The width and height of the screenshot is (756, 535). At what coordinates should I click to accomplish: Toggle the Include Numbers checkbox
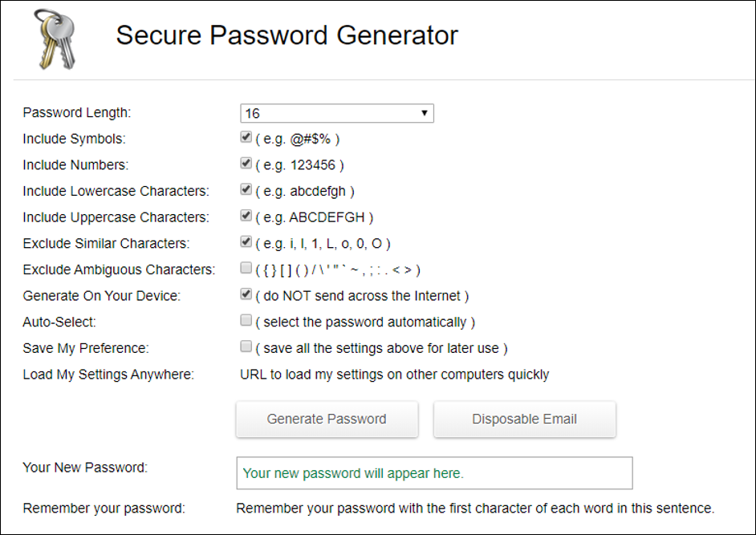tap(246, 164)
